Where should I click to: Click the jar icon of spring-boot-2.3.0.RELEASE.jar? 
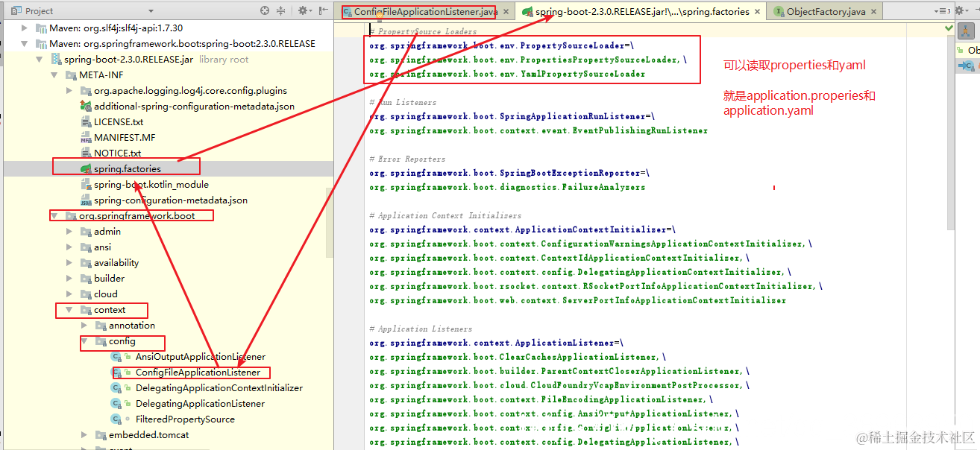[x=57, y=59]
